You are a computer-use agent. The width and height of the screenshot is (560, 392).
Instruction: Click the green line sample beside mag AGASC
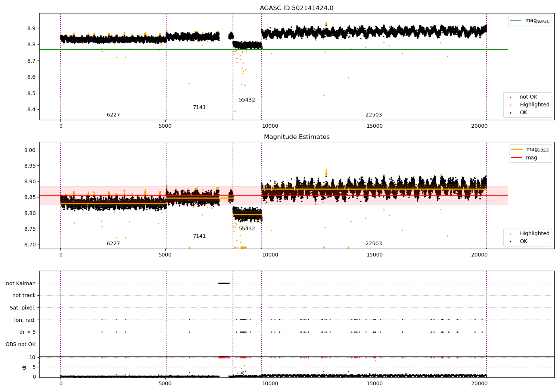click(516, 21)
